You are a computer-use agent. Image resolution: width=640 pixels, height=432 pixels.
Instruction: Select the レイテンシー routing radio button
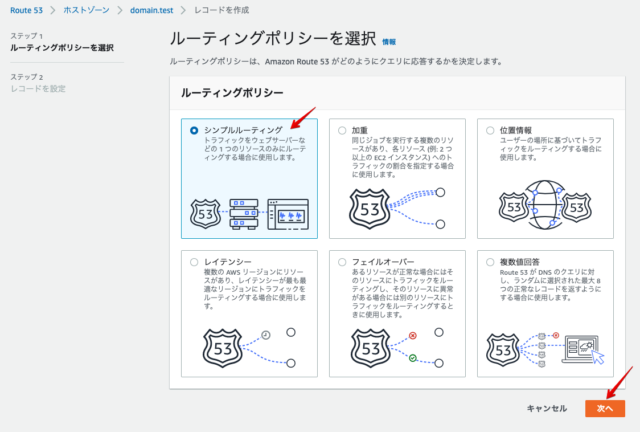194,262
